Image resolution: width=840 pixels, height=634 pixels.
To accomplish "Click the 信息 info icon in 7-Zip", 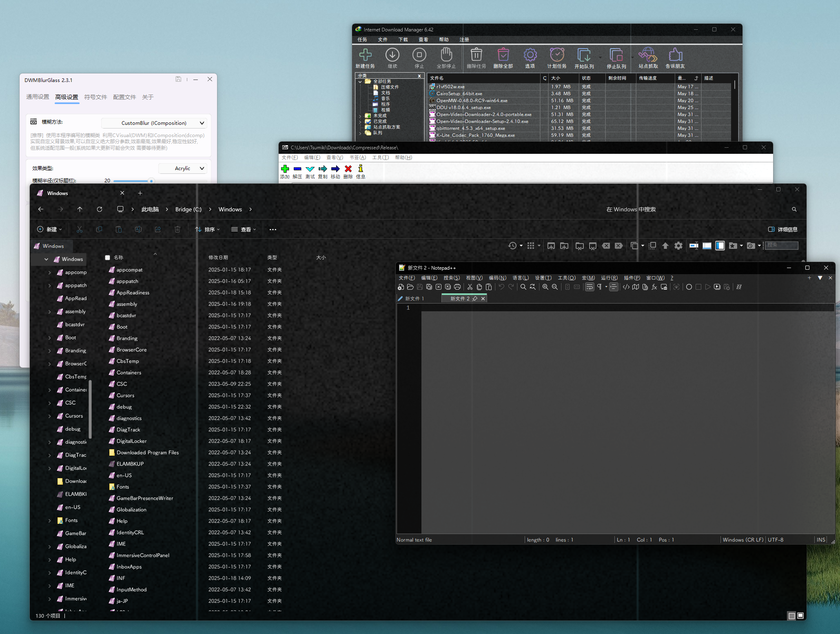I will [x=361, y=168].
